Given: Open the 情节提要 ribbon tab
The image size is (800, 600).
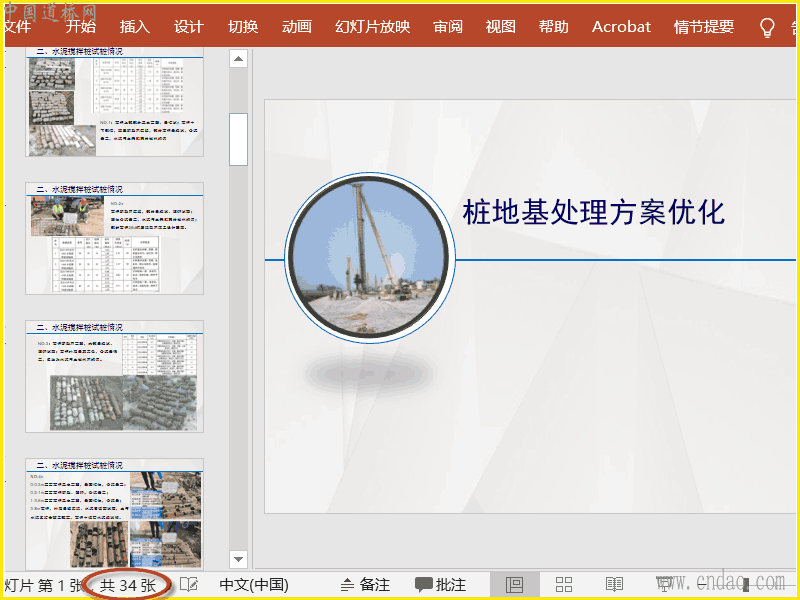Looking at the screenshot, I should 704,27.
